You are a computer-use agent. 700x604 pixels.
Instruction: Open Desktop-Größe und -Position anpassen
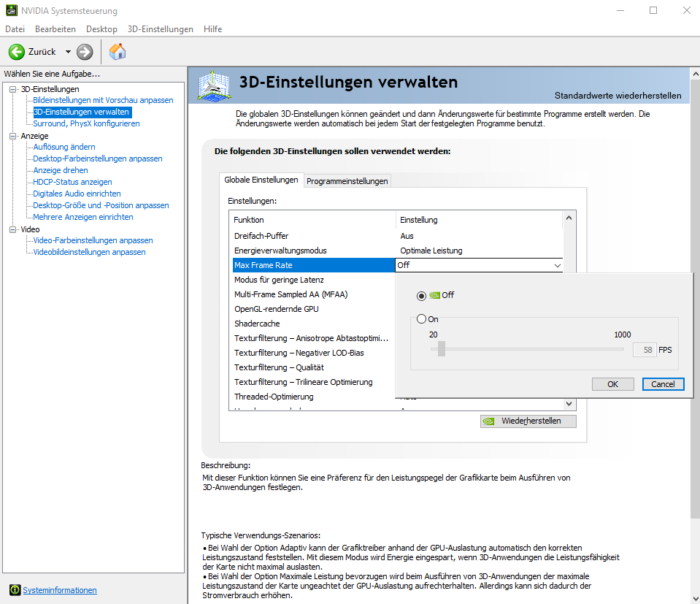(x=101, y=205)
